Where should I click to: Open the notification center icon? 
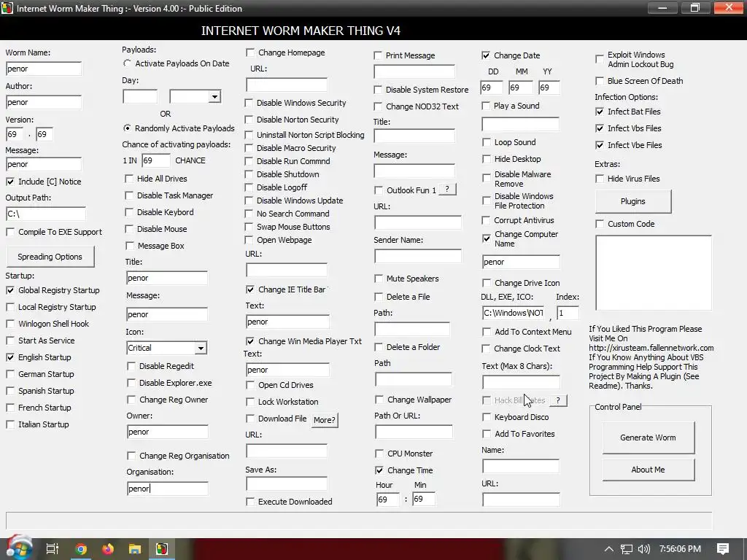(x=723, y=549)
